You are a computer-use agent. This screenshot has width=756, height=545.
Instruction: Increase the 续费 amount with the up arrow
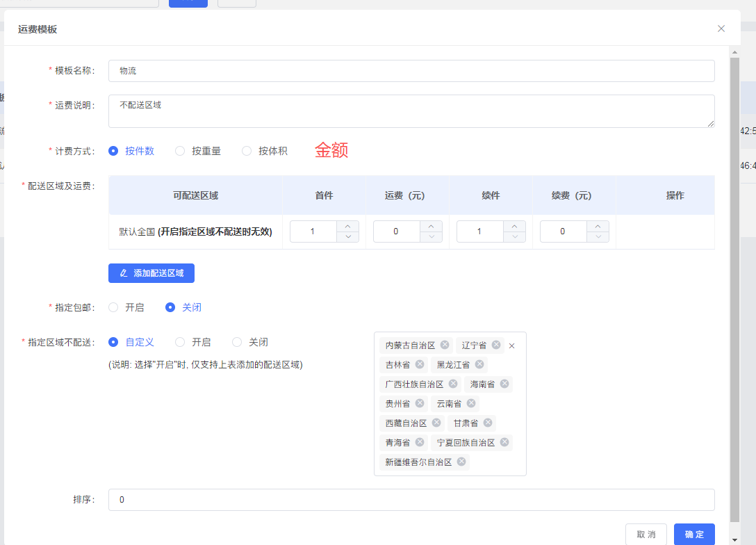click(x=598, y=226)
